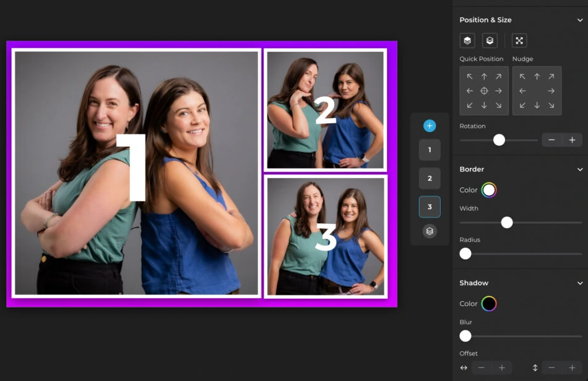Quick Position: move to bottom-left corner
The width and height of the screenshot is (588, 381).
470,105
